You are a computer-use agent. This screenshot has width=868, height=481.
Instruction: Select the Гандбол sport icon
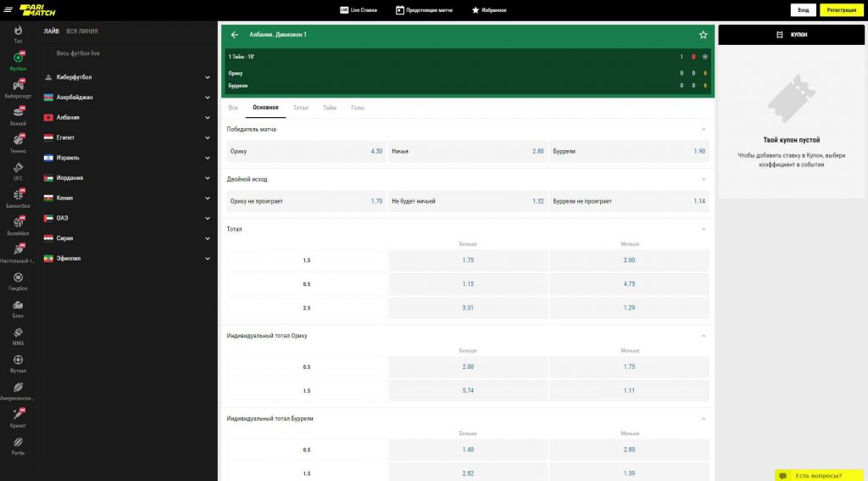[x=18, y=277]
